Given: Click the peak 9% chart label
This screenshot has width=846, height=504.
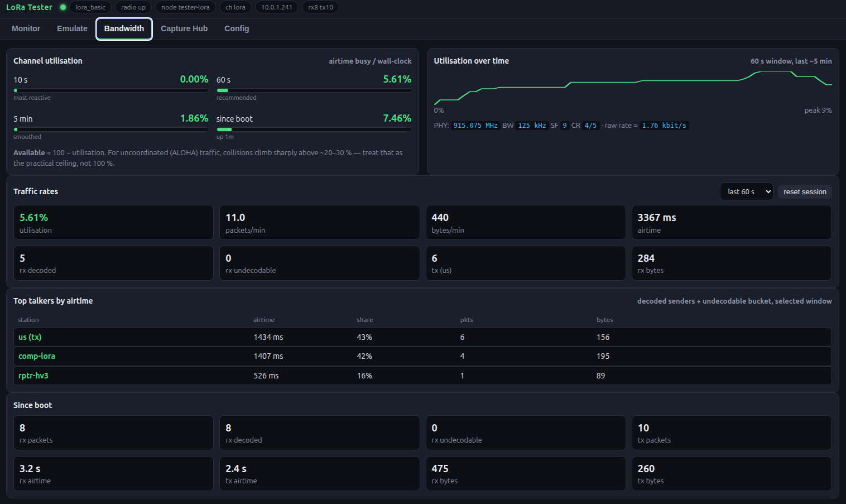Looking at the screenshot, I should 818,111.
